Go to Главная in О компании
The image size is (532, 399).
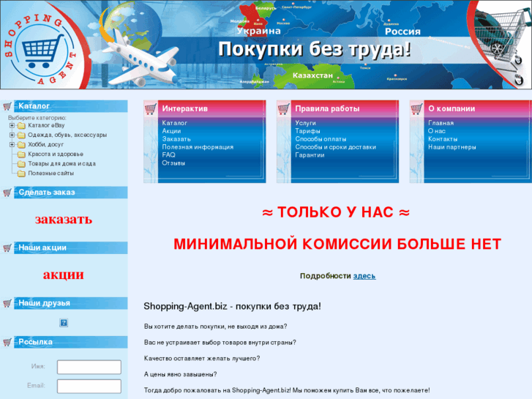click(x=441, y=123)
